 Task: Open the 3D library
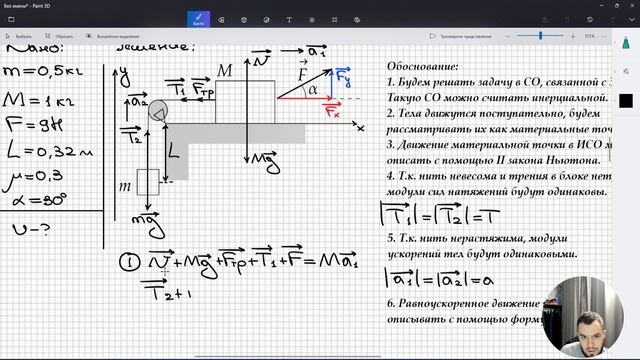(357, 20)
